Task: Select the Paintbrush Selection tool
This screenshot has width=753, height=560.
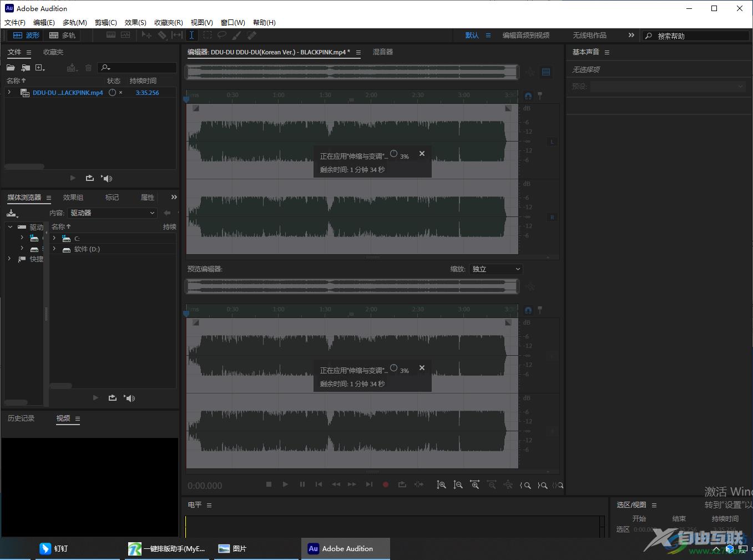Action: (x=237, y=35)
